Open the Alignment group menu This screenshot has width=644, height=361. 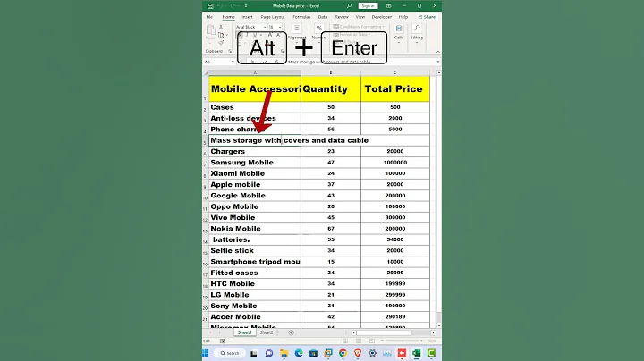tap(297, 32)
